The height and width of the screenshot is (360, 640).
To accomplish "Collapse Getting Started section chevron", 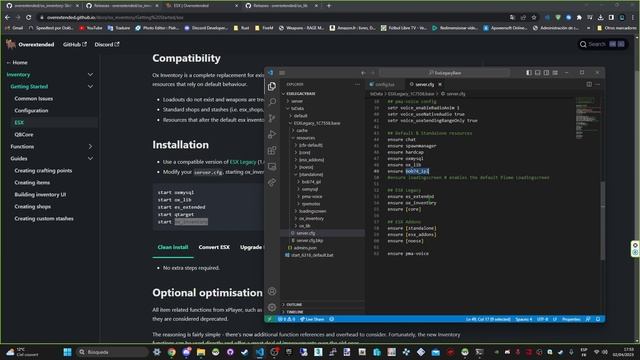I will tap(90, 87).
